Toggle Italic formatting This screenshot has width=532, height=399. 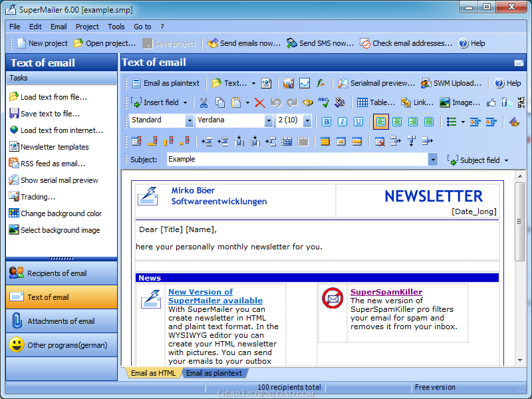342,122
